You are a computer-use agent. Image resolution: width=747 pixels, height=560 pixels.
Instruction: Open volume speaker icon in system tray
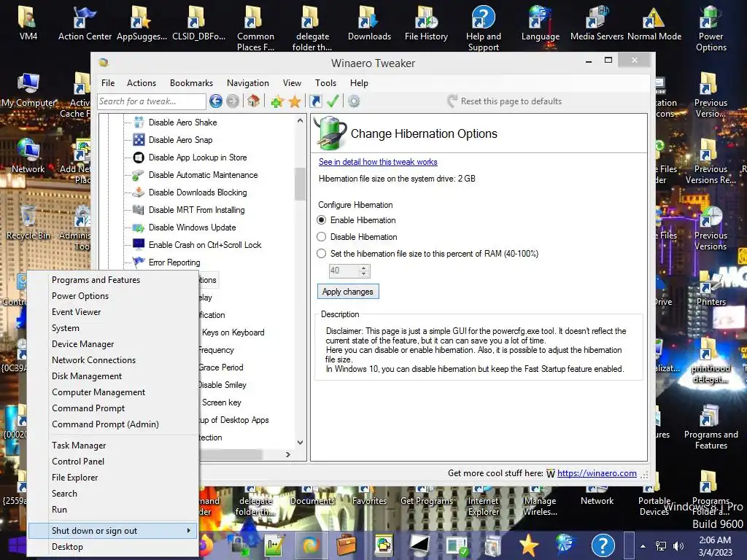678,546
